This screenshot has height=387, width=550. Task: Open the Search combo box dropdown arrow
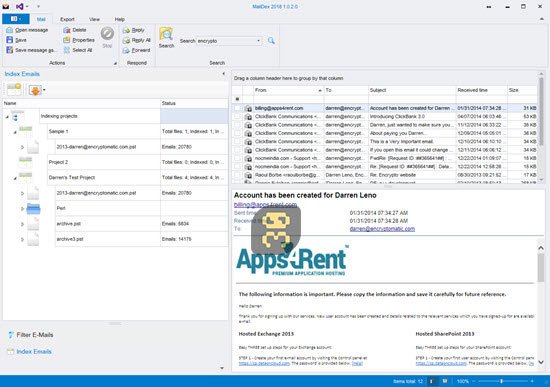[x=259, y=41]
